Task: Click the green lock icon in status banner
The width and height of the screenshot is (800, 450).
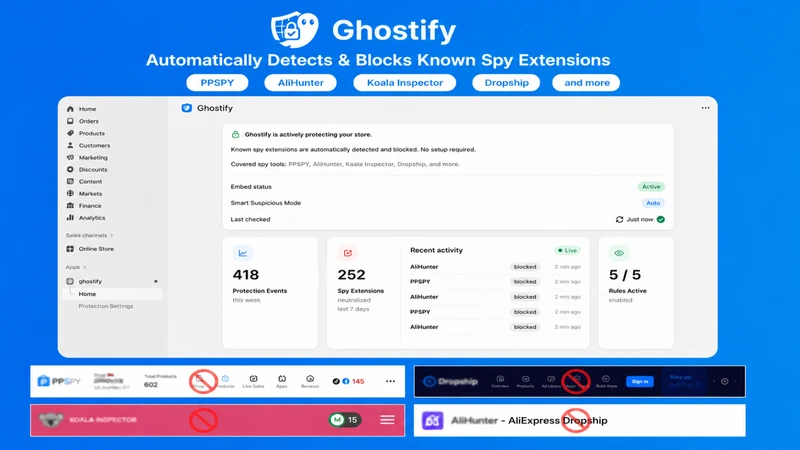Action: [235, 135]
